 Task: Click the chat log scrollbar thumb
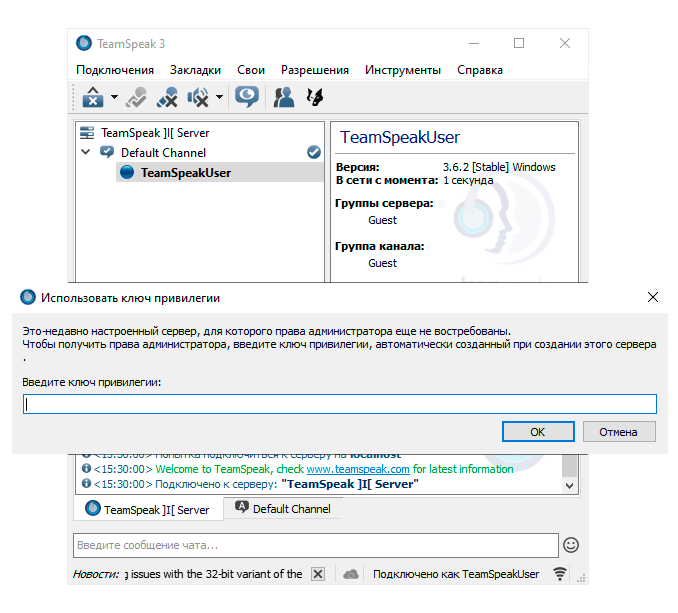(569, 465)
